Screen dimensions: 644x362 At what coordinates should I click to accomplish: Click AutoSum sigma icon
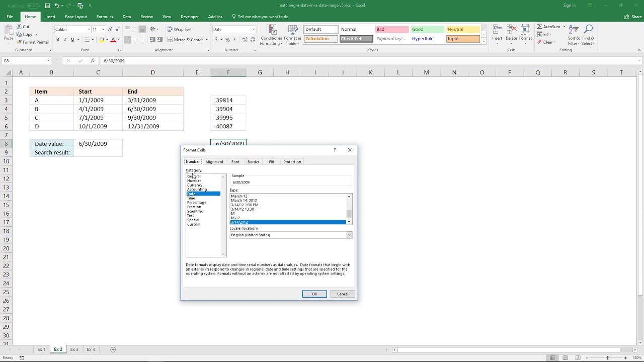coord(539,27)
